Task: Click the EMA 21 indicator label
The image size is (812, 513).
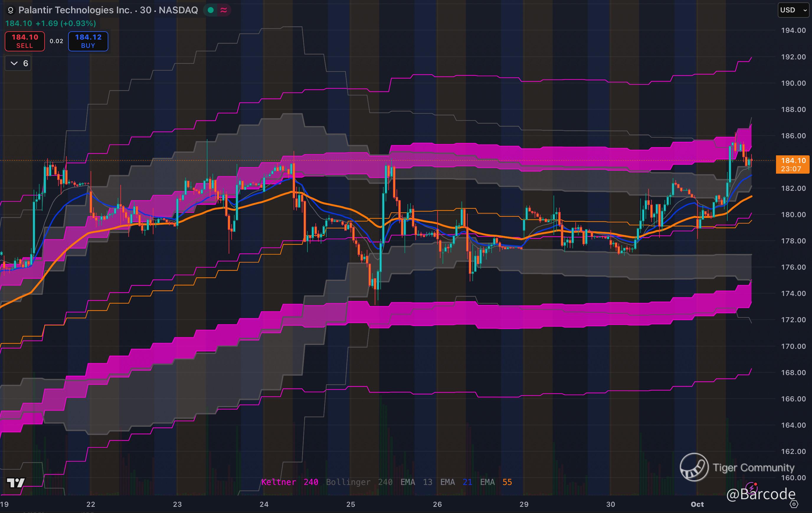Action: pos(456,482)
